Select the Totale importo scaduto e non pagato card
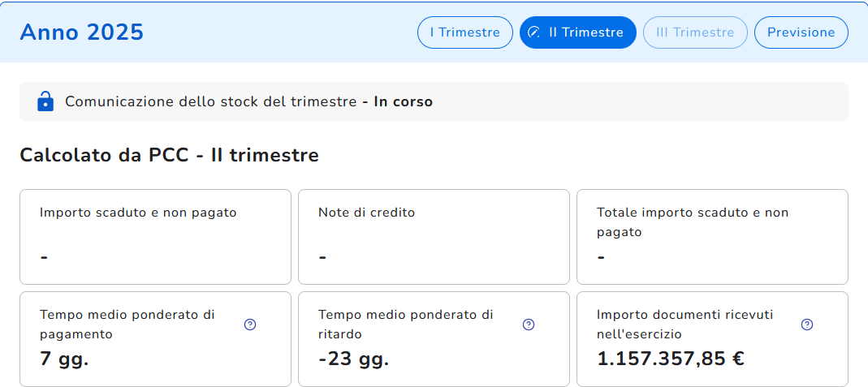 tap(712, 236)
